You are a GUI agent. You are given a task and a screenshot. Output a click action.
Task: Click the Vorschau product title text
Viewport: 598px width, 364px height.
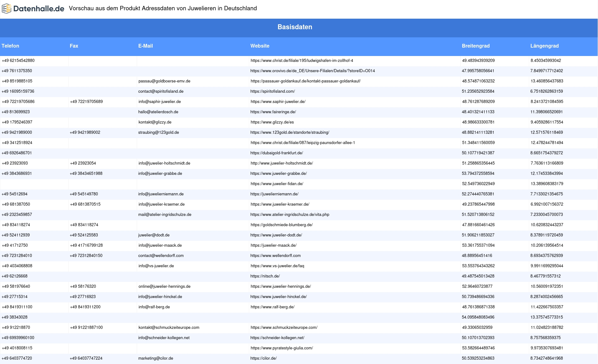pyautogui.click(x=163, y=8)
